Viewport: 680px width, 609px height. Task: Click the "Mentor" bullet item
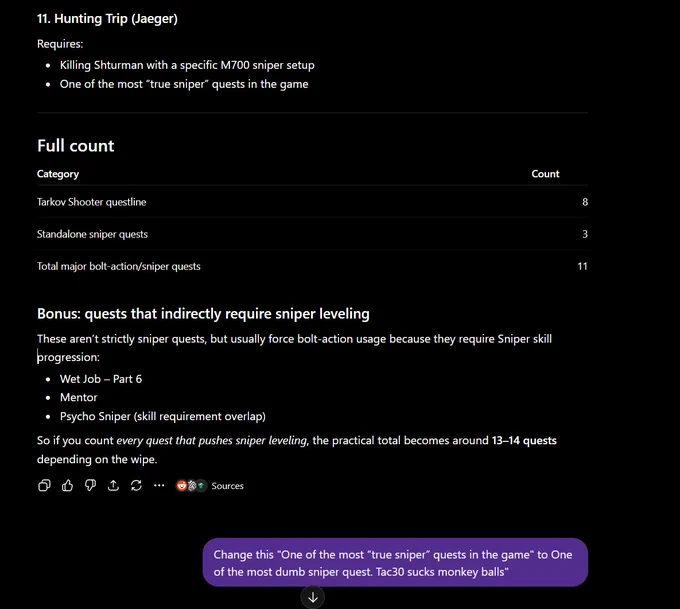(x=78, y=397)
